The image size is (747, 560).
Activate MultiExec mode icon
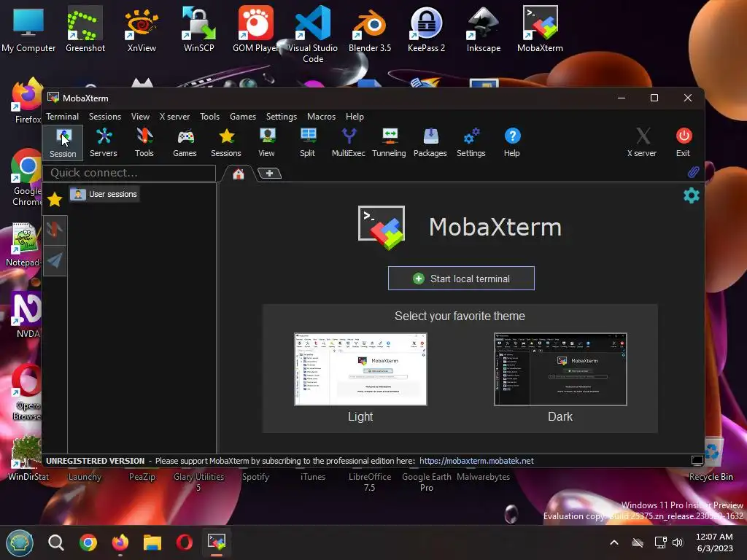(x=348, y=142)
